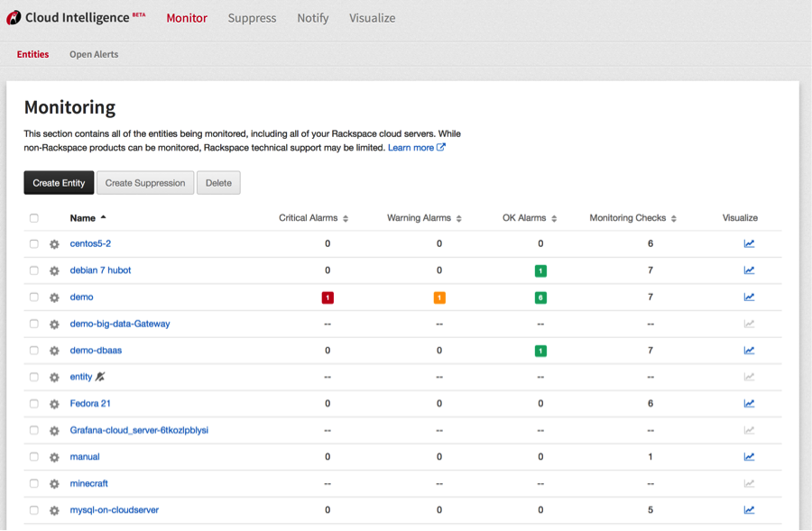The width and height of the screenshot is (812, 531).
Task: Check the minecraft row checkbox
Action: coord(34,483)
